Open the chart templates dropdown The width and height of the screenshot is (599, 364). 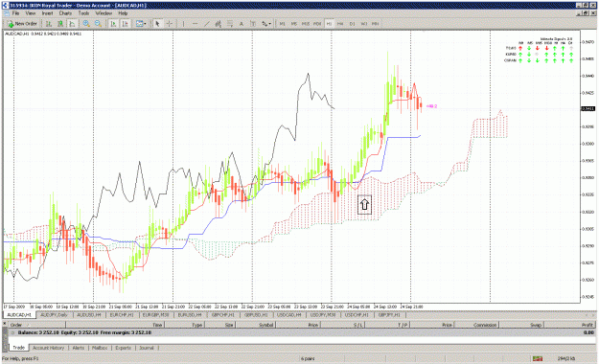[x=141, y=24]
